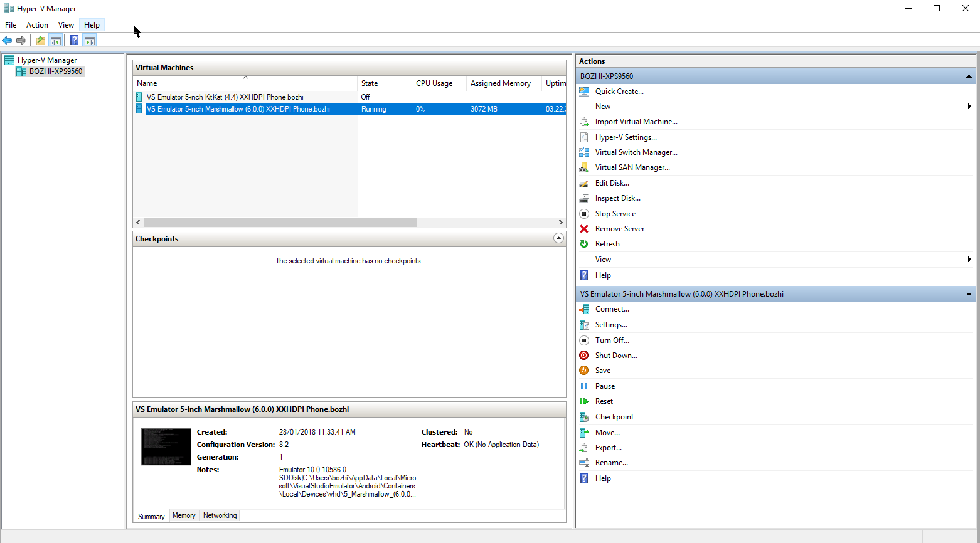Open the Help menu in menu bar
This screenshot has height=543, width=980.
92,25
